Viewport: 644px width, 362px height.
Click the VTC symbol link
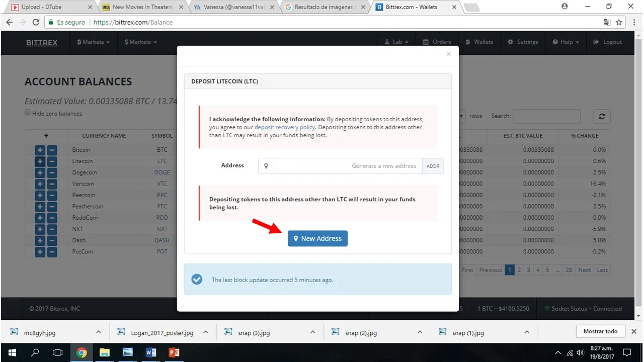[x=162, y=184]
